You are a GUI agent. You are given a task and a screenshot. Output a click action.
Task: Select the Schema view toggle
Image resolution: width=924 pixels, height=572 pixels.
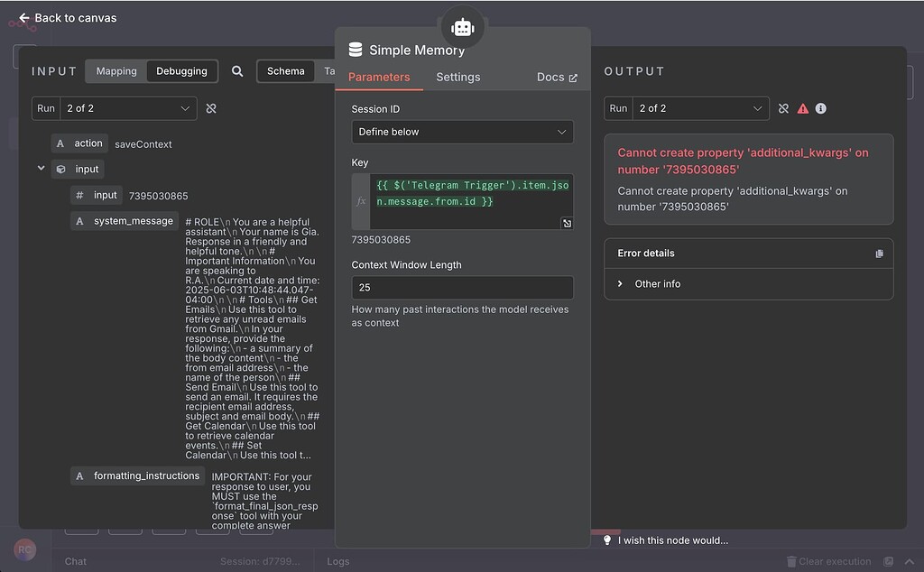[285, 70]
